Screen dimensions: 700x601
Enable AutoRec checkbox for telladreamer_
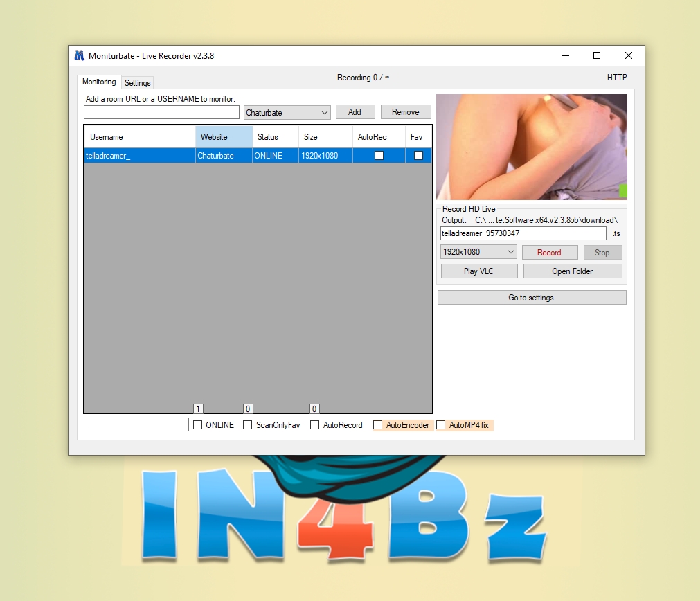[379, 155]
